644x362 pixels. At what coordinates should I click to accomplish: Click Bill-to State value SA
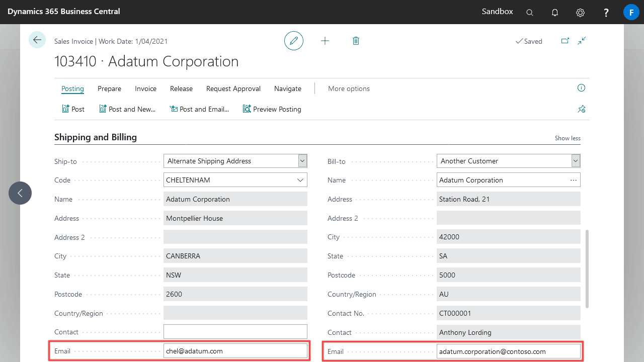pyautogui.click(x=509, y=256)
